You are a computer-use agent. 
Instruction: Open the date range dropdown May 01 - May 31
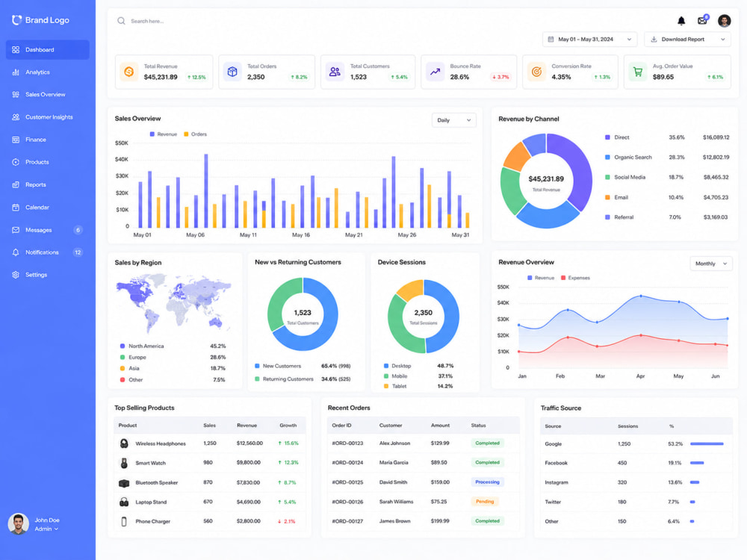tap(590, 39)
